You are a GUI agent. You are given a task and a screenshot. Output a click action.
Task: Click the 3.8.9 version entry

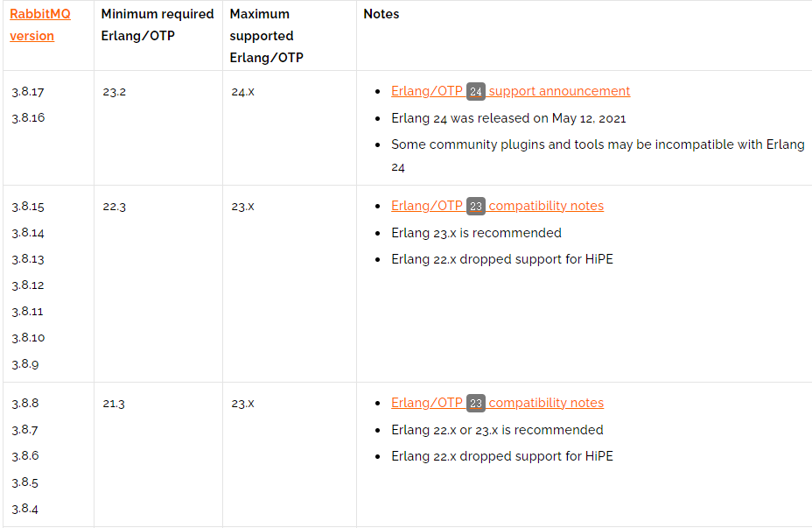[25, 363]
